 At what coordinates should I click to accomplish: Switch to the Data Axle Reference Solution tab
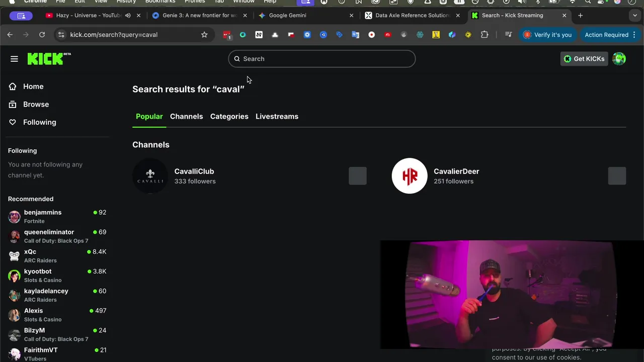point(412,15)
